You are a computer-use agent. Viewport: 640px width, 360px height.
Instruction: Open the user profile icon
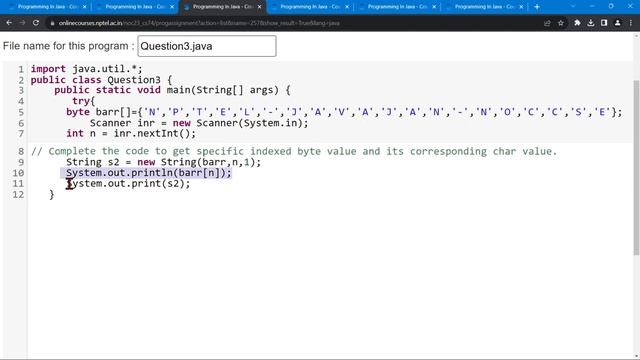coord(618,23)
